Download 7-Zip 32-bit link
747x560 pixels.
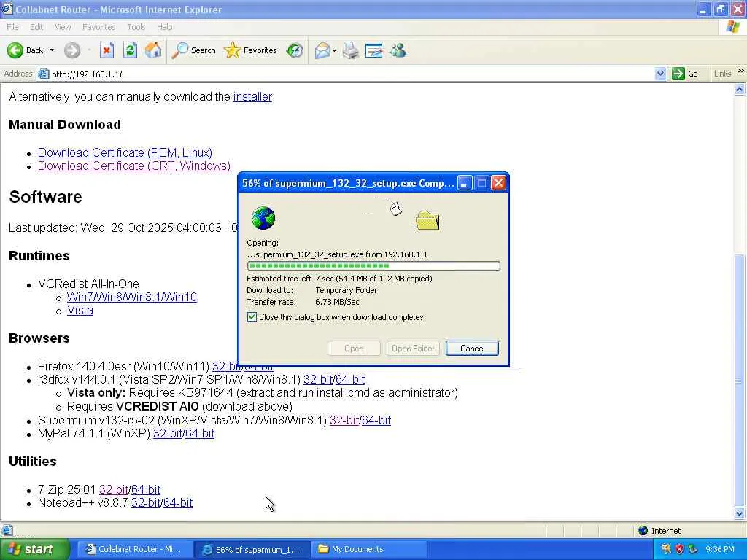click(114, 489)
